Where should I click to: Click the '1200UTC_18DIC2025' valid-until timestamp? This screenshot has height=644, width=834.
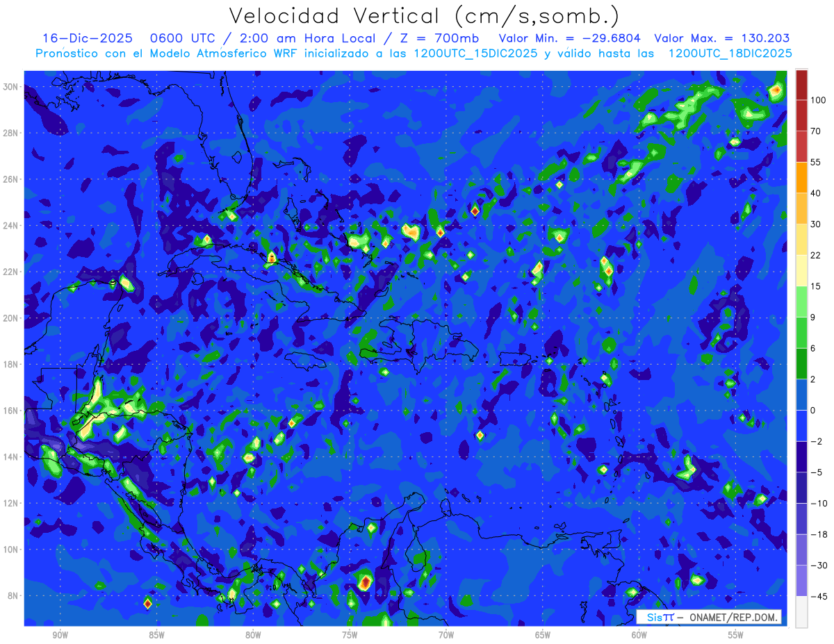pyautogui.click(x=730, y=53)
